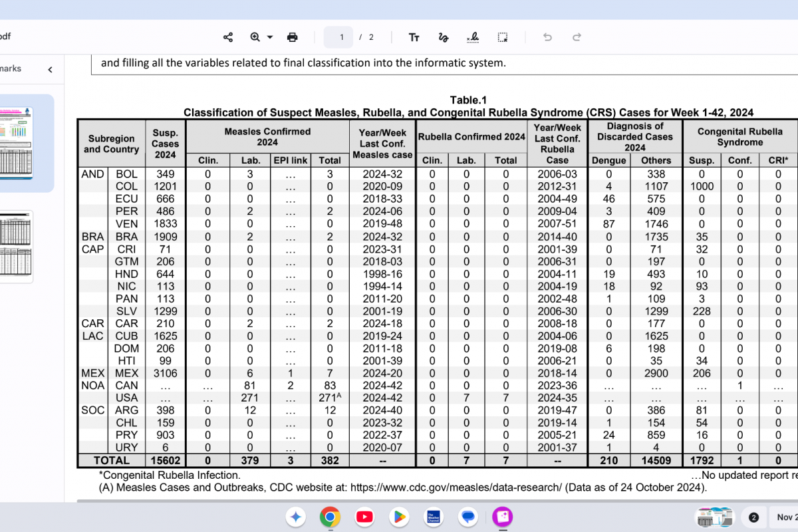Launch Chrome from the shelf
Screen dimensions: 798x532
(330, 517)
